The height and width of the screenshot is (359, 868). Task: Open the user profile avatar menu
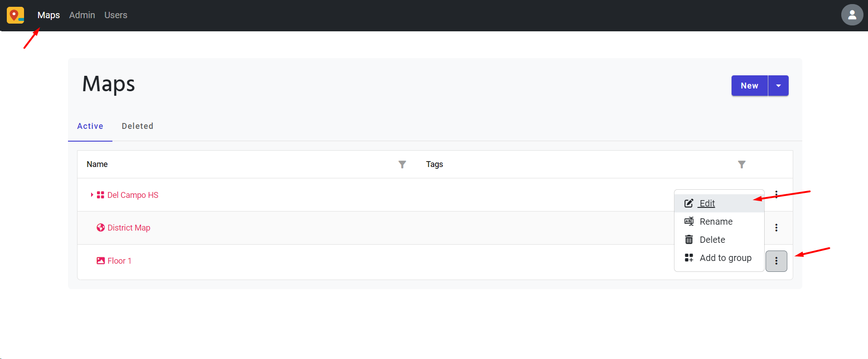click(852, 15)
